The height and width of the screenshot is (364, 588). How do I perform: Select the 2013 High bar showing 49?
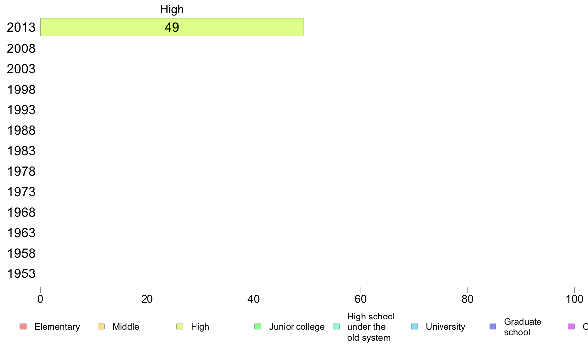tap(172, 27)
